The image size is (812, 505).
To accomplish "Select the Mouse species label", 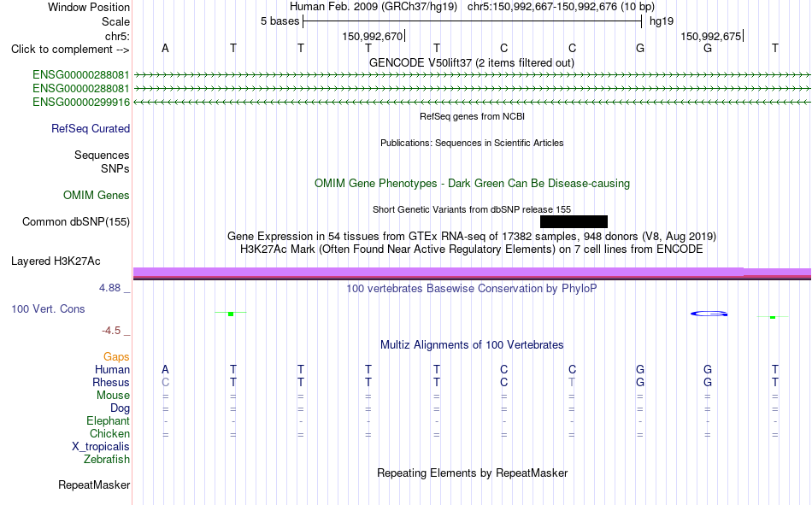I will (x=113, y=395).
